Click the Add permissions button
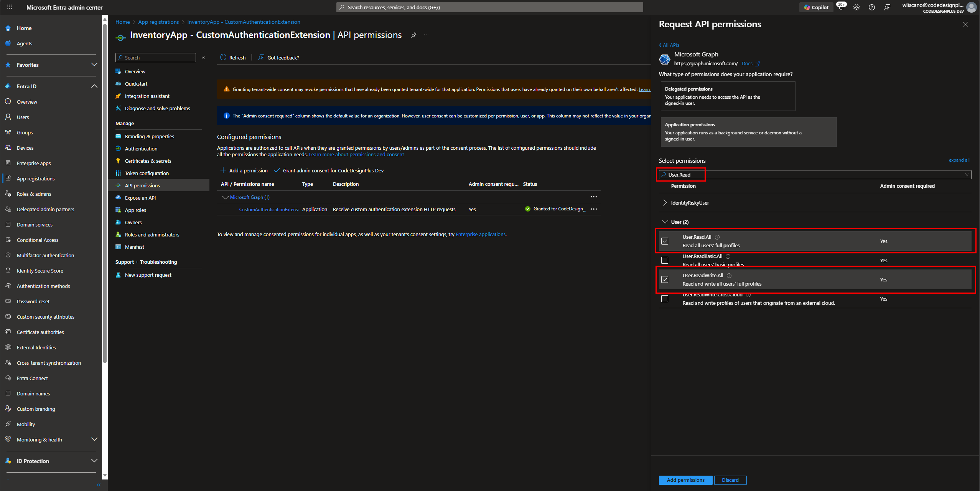Viewport: 980px width, 491px height. pyautogui.click(x=685, y=480)
